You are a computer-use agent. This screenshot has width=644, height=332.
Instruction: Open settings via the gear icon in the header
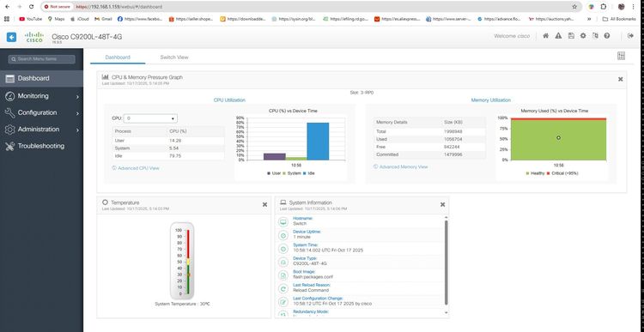[x=583, y=36]
